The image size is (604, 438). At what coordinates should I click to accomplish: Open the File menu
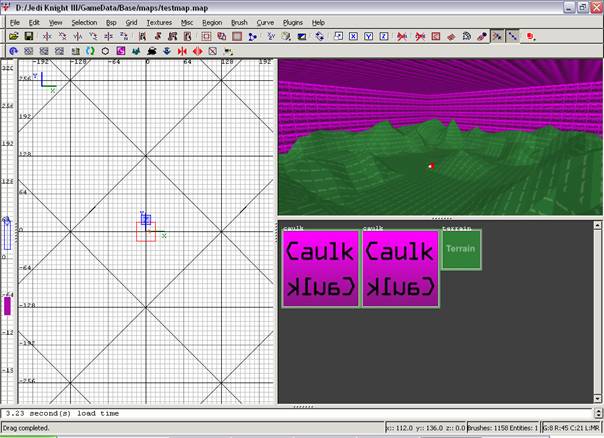click(15, 22)
